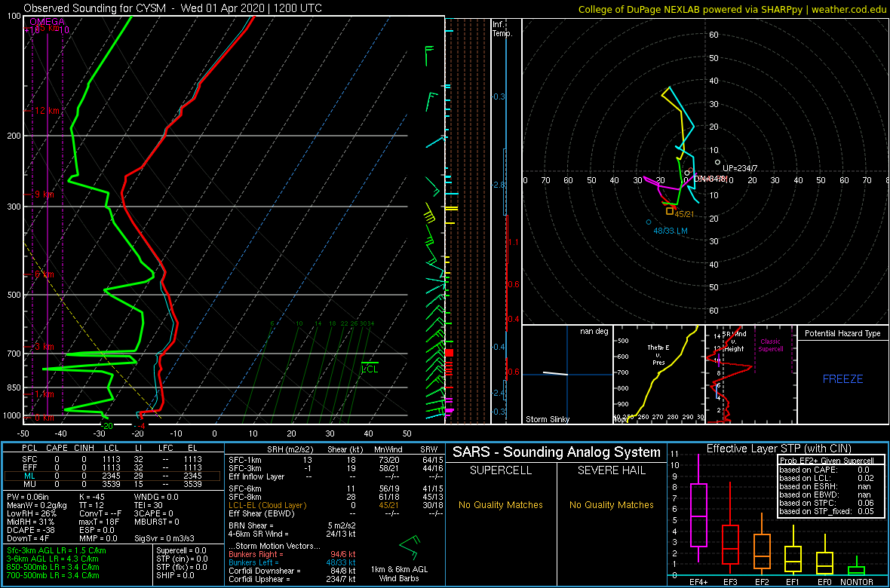Click the orange square 45/21 hodograph marker
890x588 pixels.
670,211
